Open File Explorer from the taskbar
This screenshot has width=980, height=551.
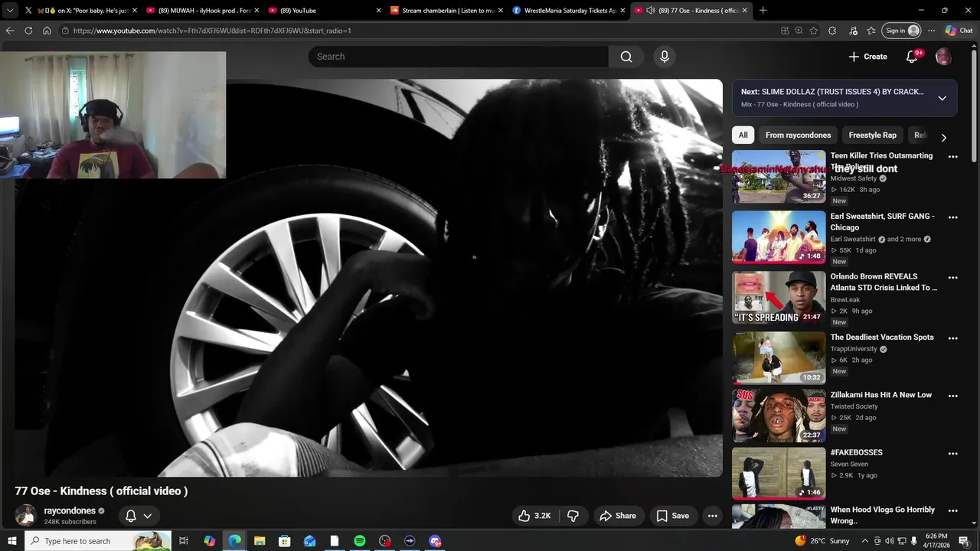[x=260, y=541]
